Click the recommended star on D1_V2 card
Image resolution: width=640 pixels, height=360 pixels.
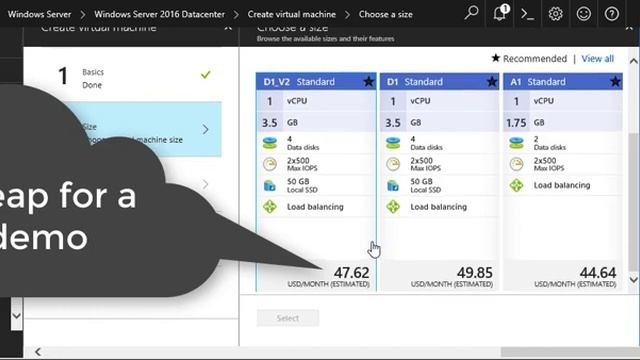(369, 82)
